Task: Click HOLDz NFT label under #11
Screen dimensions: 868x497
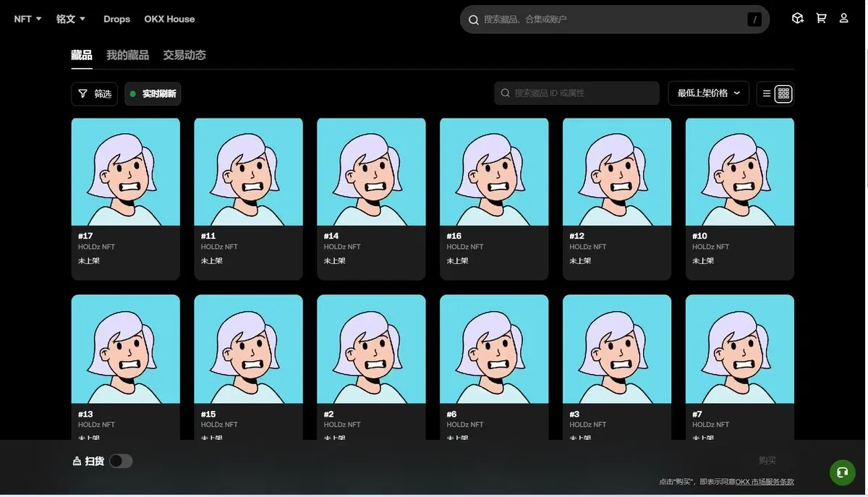Action: [x=219, y=247]
